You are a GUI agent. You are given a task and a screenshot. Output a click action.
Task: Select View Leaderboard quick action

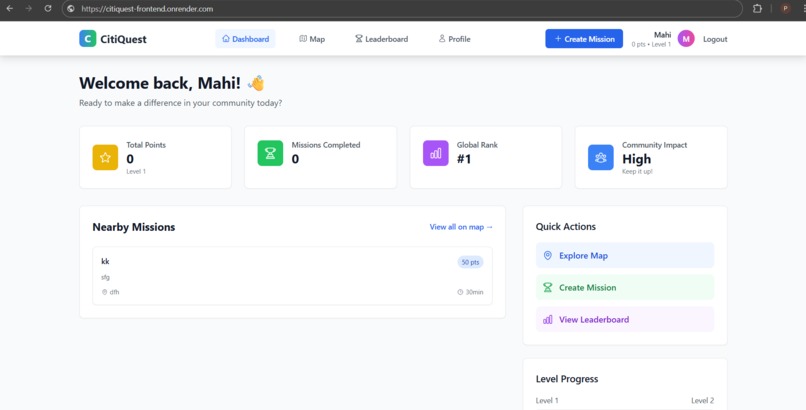click(x=625, y=319)
